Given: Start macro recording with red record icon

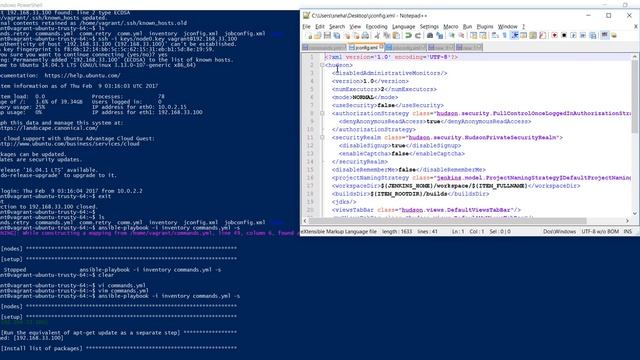Looking at the screenshot, I should (x=554, y=36).
